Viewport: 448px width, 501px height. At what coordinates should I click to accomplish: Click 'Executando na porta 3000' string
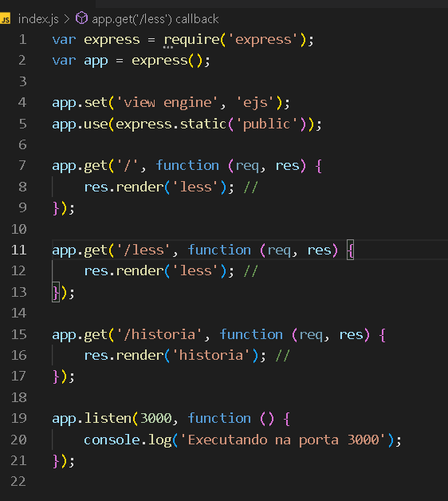[283, 440]
